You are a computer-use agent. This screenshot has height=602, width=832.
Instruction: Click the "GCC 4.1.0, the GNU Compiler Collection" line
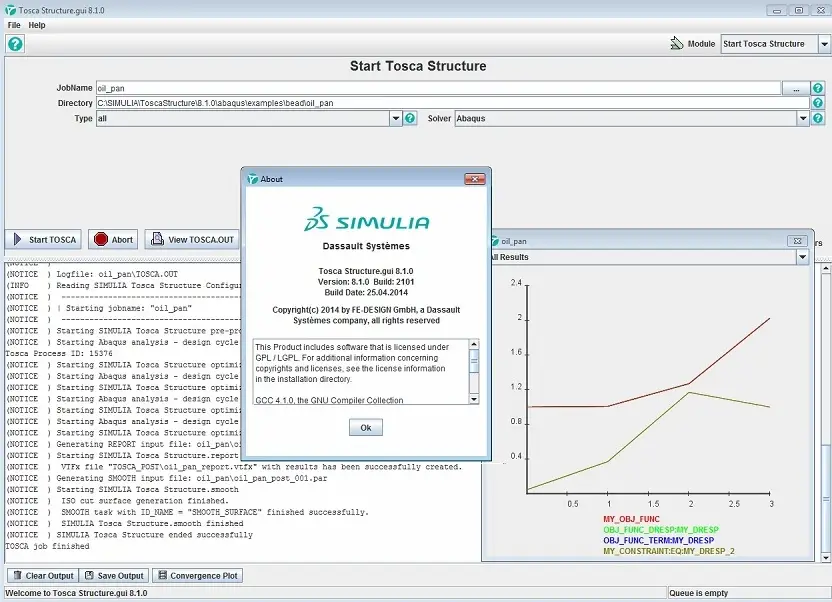(330, 400)
